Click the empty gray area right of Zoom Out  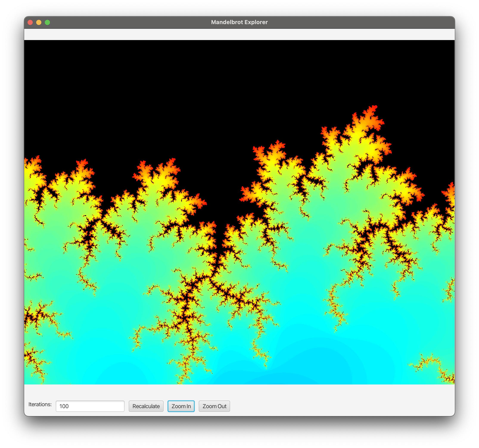tap(337, 406)
